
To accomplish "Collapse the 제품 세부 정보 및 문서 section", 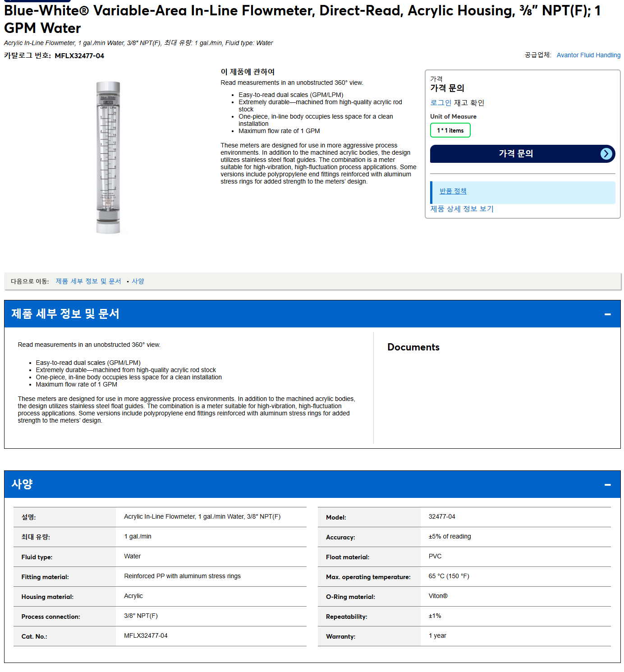I will tap(607, 314).
